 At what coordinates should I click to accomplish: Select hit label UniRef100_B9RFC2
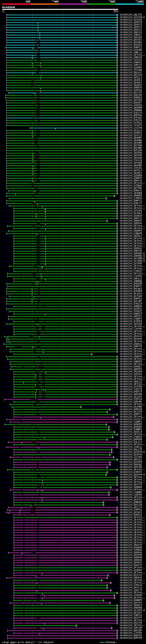click(x=131, y=48)
